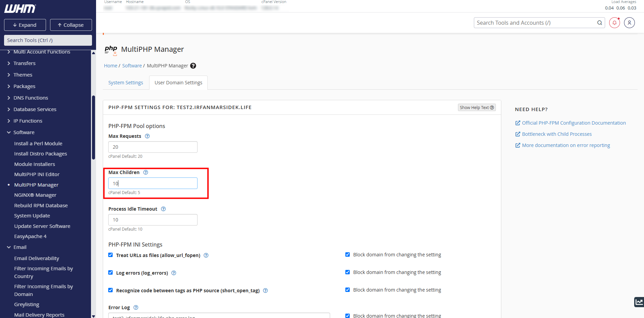Open Greylisting in sidebar
This screenshot has height=318, width=644.
click(x=27, y=304)
